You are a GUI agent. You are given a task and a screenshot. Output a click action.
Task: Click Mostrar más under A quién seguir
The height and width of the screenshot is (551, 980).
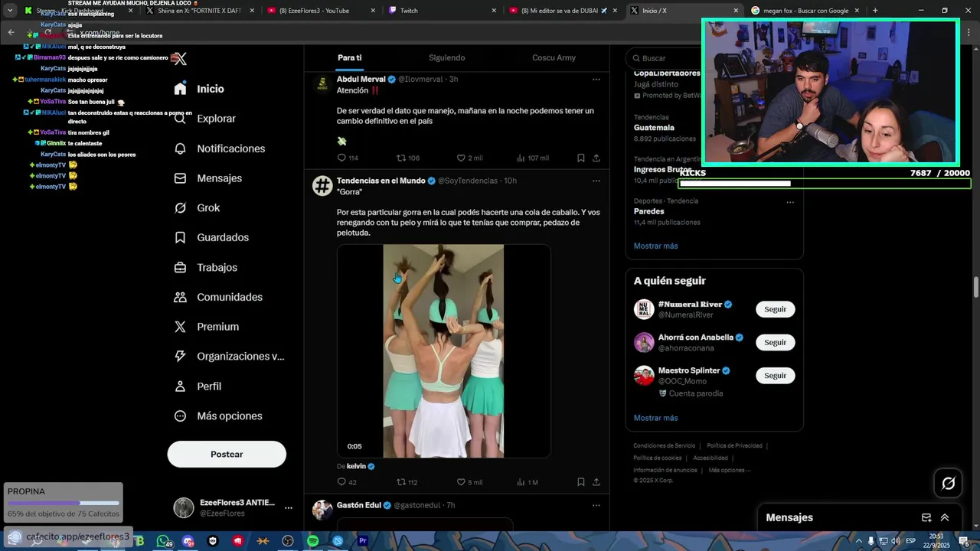coord(655,418)
